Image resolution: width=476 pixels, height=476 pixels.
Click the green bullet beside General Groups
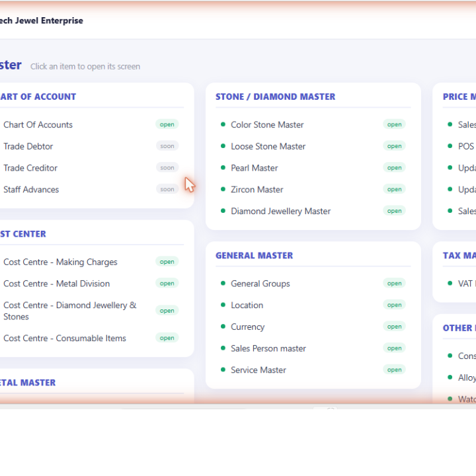(223, 283)
